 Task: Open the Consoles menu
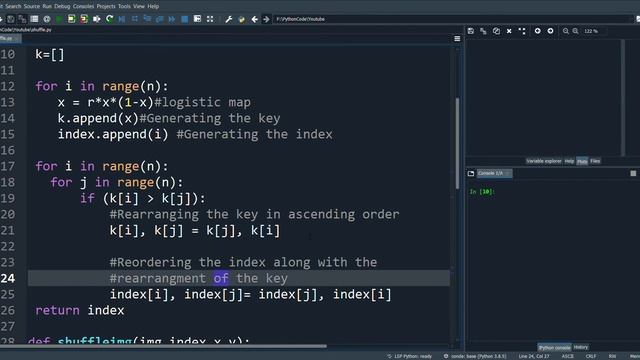click(x=83, y=6)
